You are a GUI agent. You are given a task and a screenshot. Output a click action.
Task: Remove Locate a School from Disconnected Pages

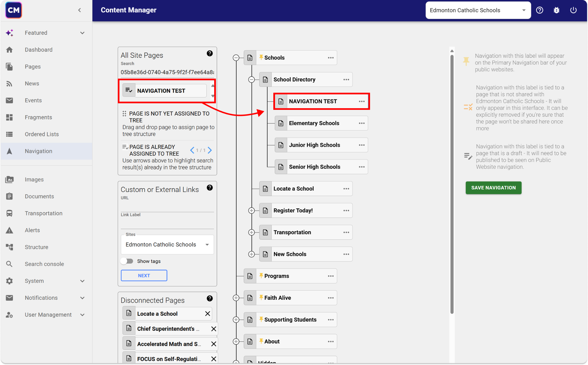[208, 314]
